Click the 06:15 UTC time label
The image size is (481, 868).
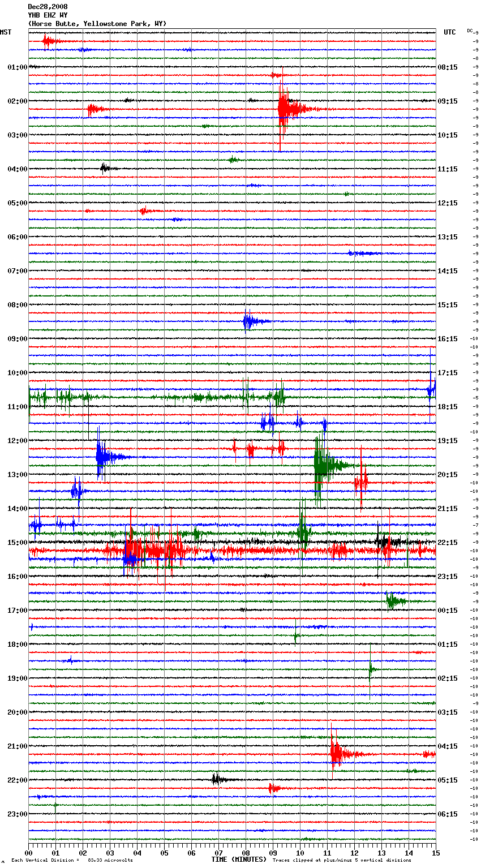[448, 814]
